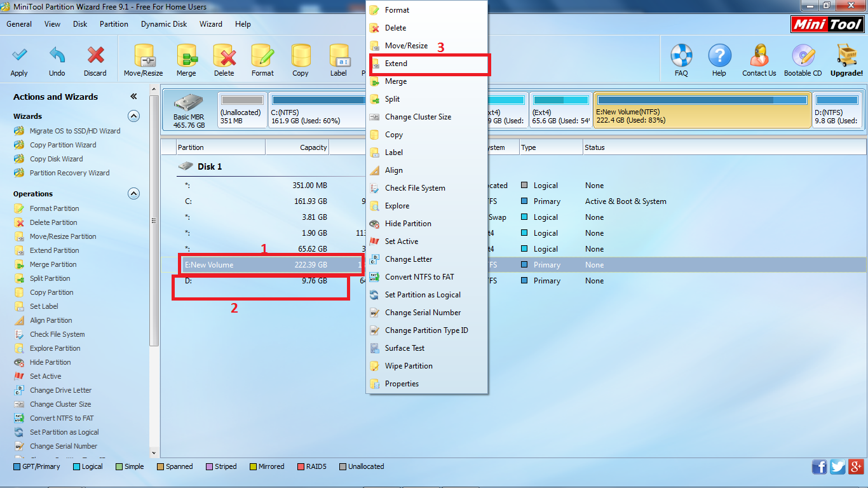Click the Copy icon in the top toolbar
This screenshot has width=868, height=488.
click(301, 56)
